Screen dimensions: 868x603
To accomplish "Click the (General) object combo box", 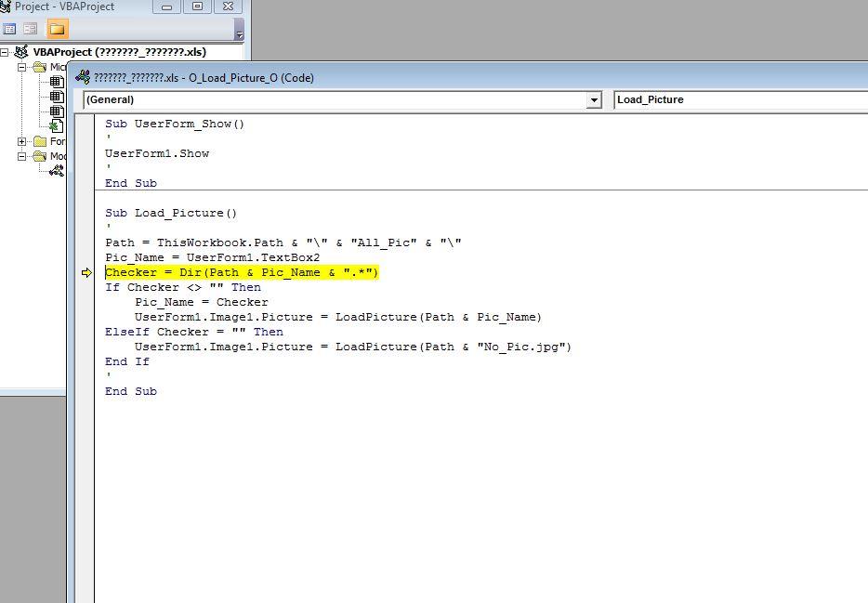I will point(342,100).
